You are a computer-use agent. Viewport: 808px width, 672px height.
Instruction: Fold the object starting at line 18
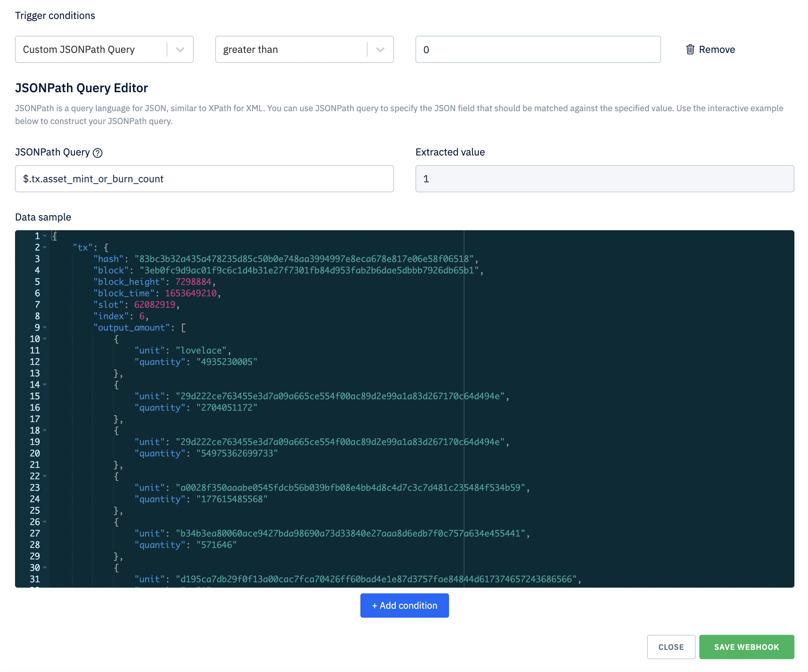click(45, 430)
